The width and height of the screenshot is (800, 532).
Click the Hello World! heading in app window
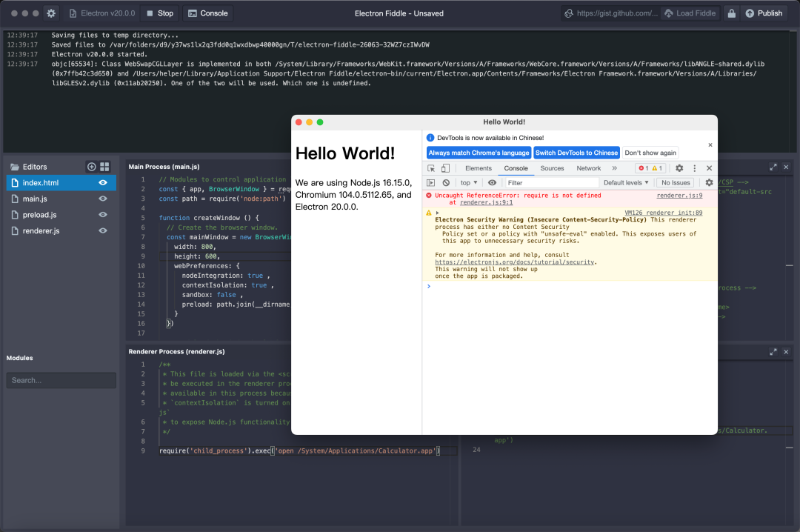[x=345, y=153]
